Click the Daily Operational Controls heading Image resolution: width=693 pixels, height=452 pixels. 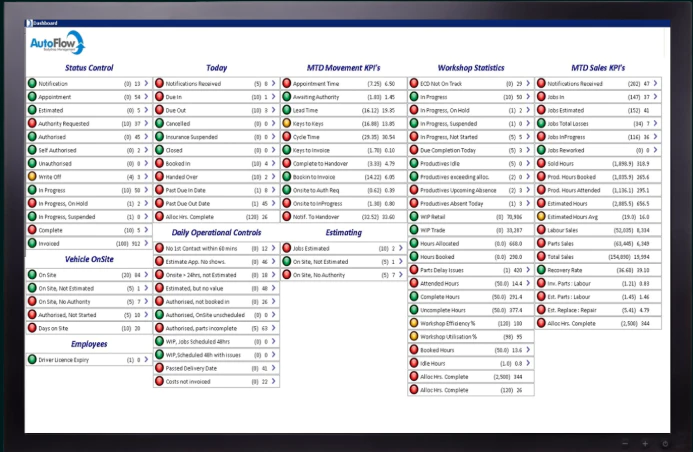216,232
